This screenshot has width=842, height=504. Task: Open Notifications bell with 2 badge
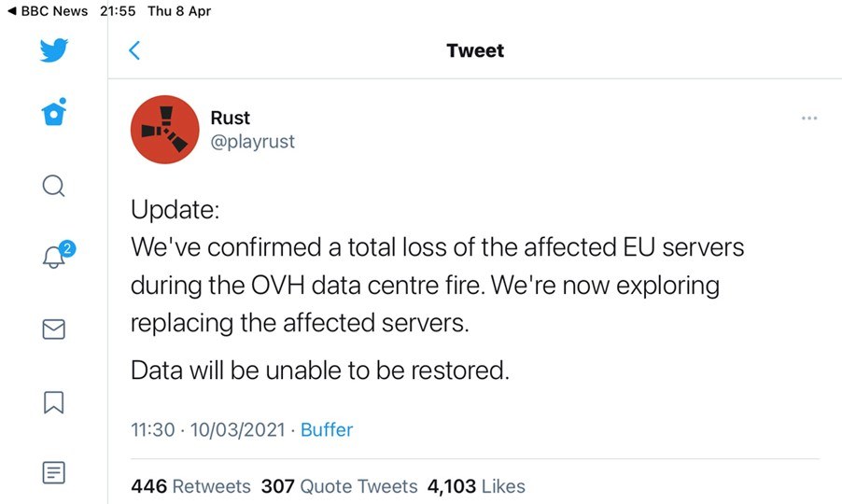[58, 255]
